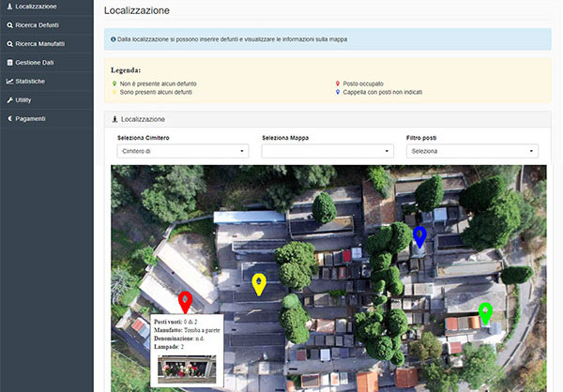Open Ricerca Manufatti in the sidebar
The width and height of the screenshot is (563, 392).
pyautogui.click(x=47, y=44)
